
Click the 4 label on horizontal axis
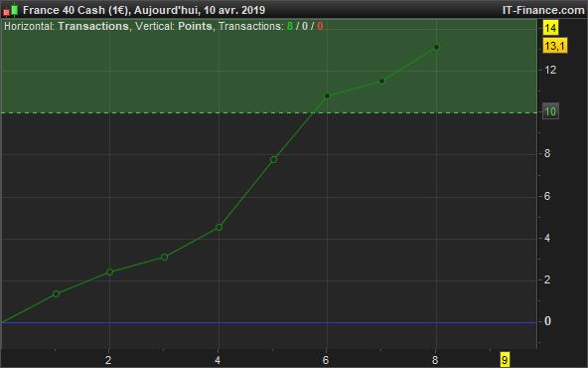tap(218, 360)
